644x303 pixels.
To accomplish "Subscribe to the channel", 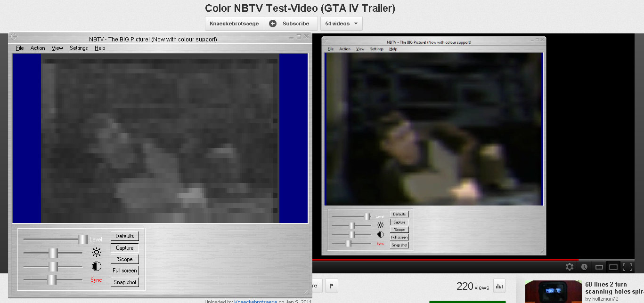I will point(291,24).
